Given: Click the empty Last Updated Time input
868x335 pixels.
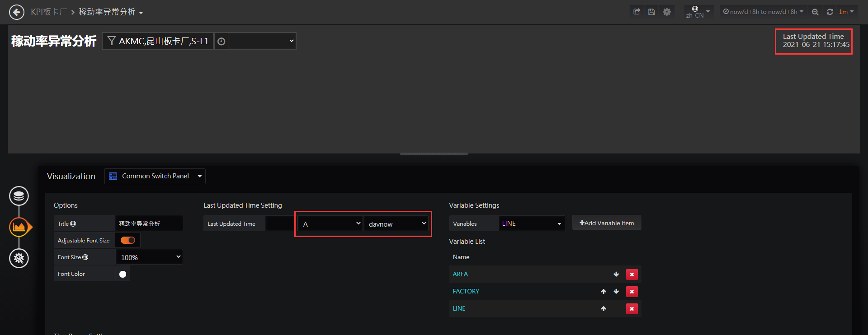Looking at the screenshot, I should 280,223.
